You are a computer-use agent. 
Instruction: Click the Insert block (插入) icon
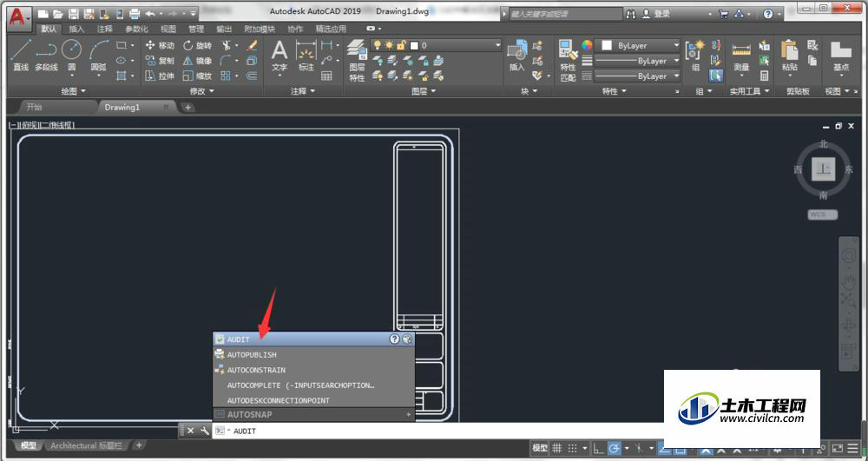pyautogui.click(x=517, y=56)
